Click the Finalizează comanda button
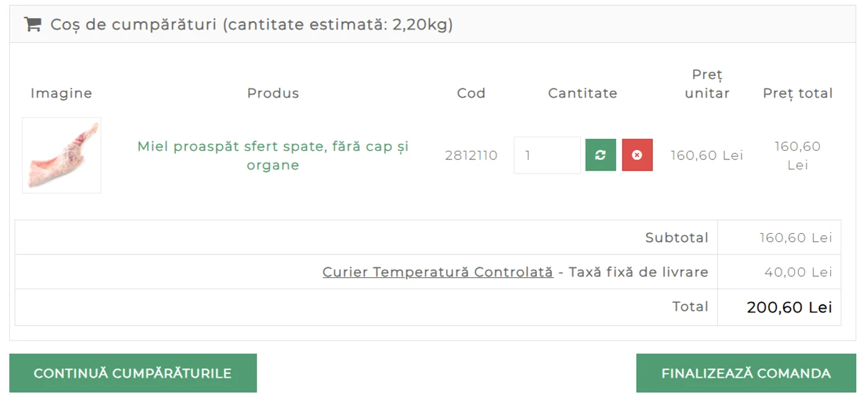Viewport: 868px width, 405px height. [746, 373]
